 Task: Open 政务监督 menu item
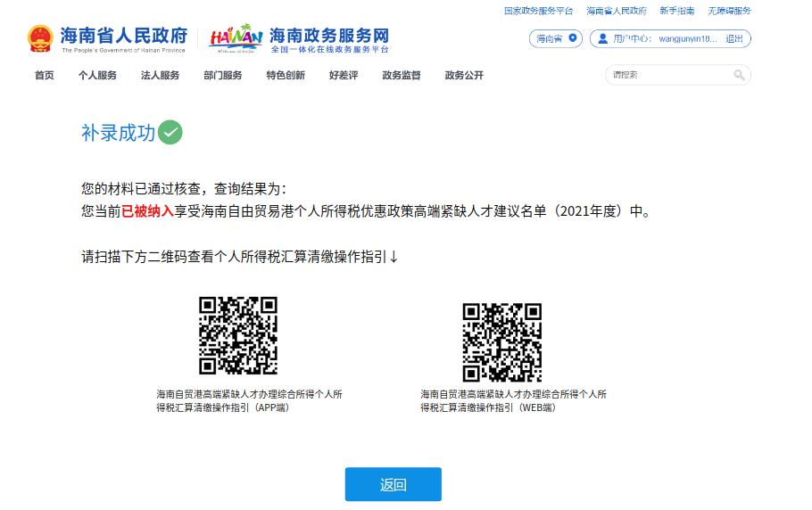402,76
